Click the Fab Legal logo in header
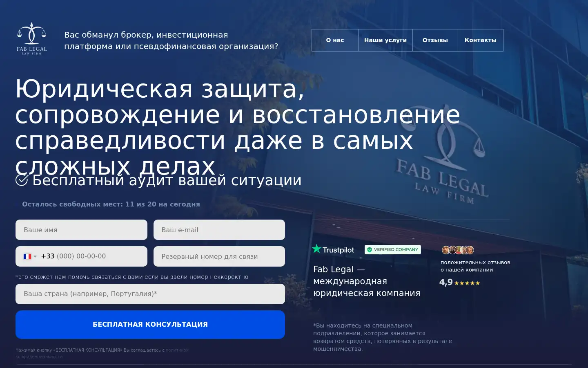 point(32,39)
